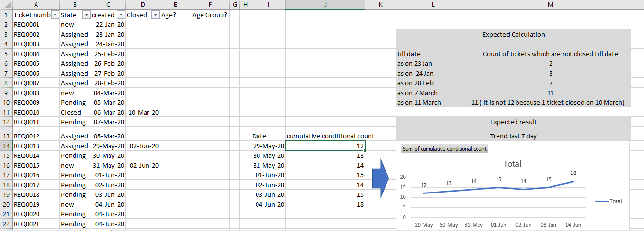The image size is (644, 231).
Task: Click the closed date '02-Jun-20' of REQ0013
Action: [x=143, y=146]
